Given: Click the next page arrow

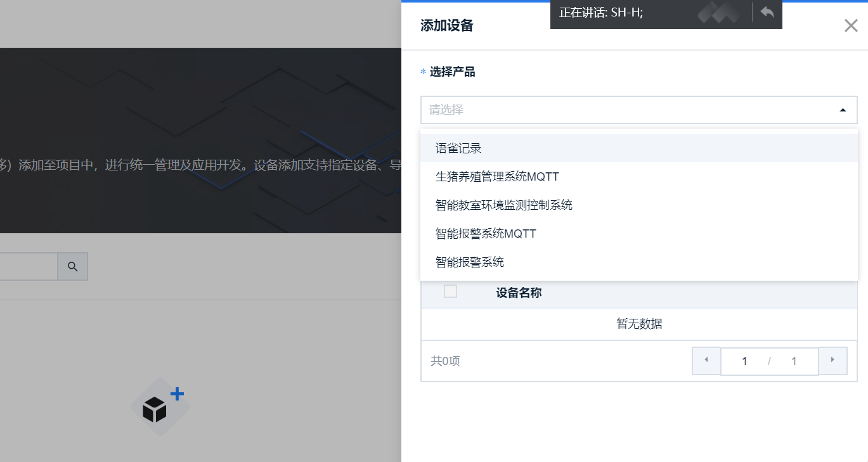Looking at the screenshot, I should coord(833,361).
